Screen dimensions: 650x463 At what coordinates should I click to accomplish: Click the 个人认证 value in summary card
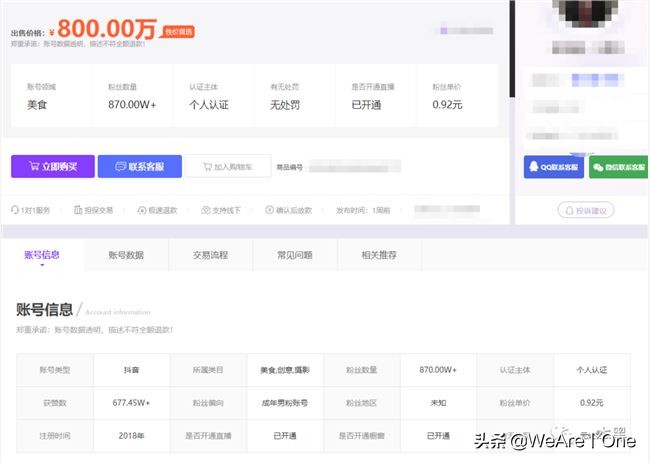coord(209,105)
